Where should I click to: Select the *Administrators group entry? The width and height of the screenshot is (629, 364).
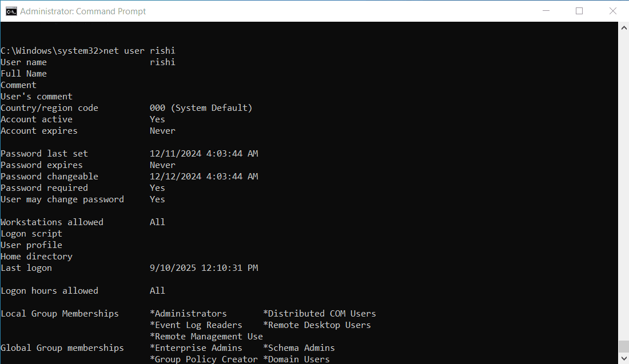point(189,313)
